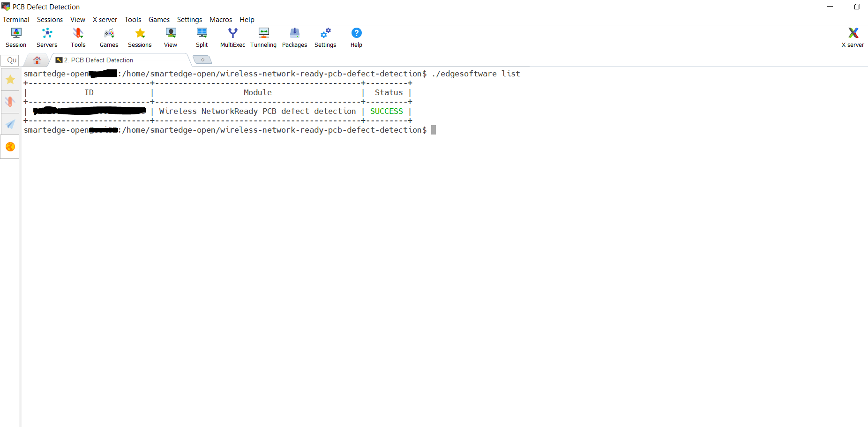
Task: Click the ID column header
Action: (89, 92)
